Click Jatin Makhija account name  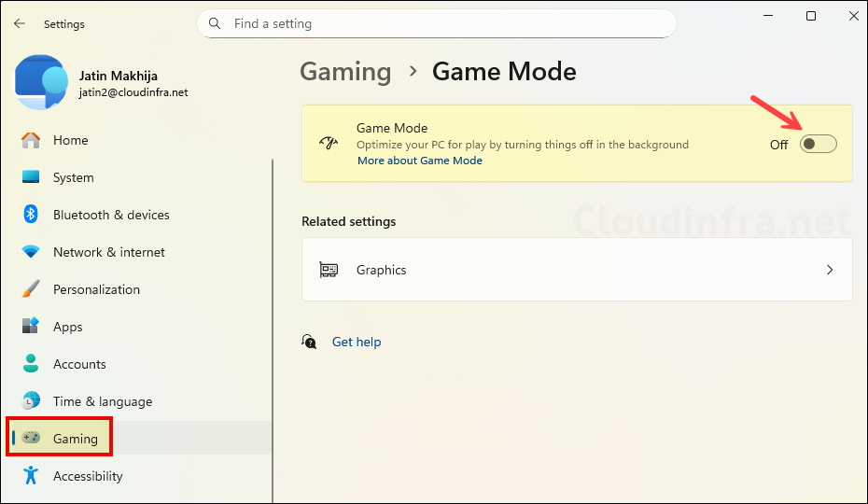pos(118,76)
